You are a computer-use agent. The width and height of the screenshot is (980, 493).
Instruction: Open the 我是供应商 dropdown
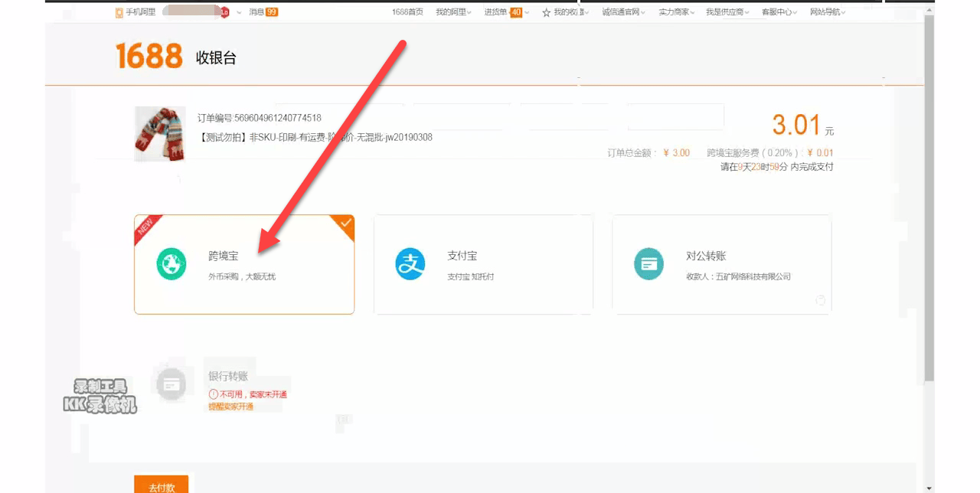point(726,11)
